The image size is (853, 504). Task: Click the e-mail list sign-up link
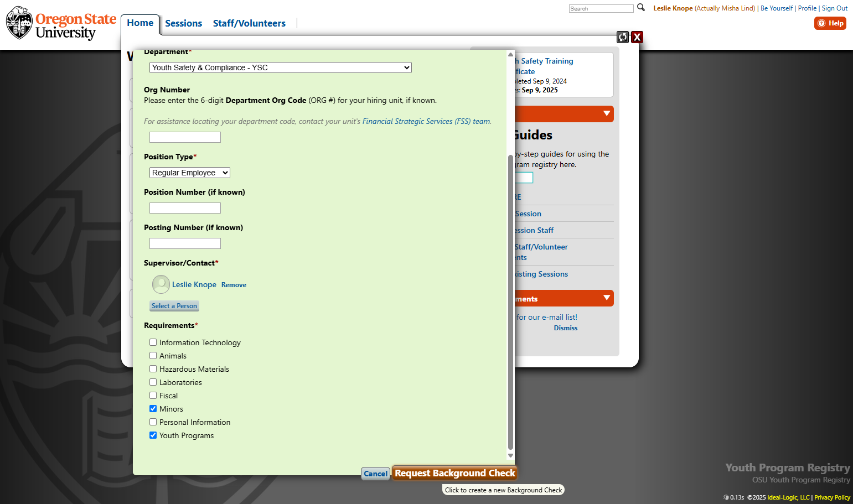click(x=546, y=317)
